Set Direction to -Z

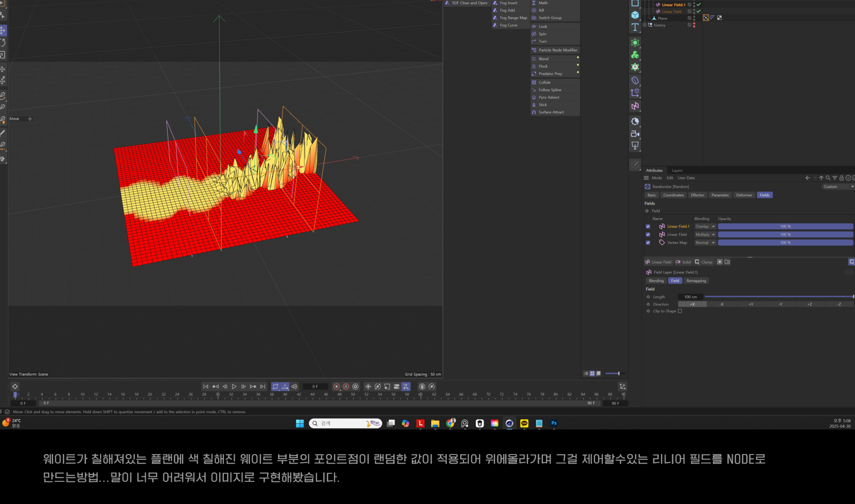pos(839,304)
